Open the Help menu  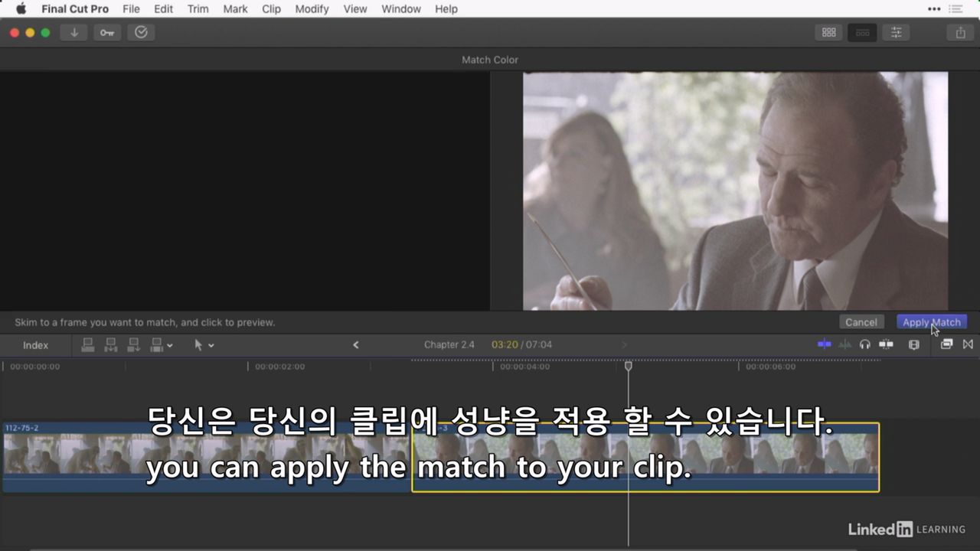pyautogui.click(x=446, y=9)
